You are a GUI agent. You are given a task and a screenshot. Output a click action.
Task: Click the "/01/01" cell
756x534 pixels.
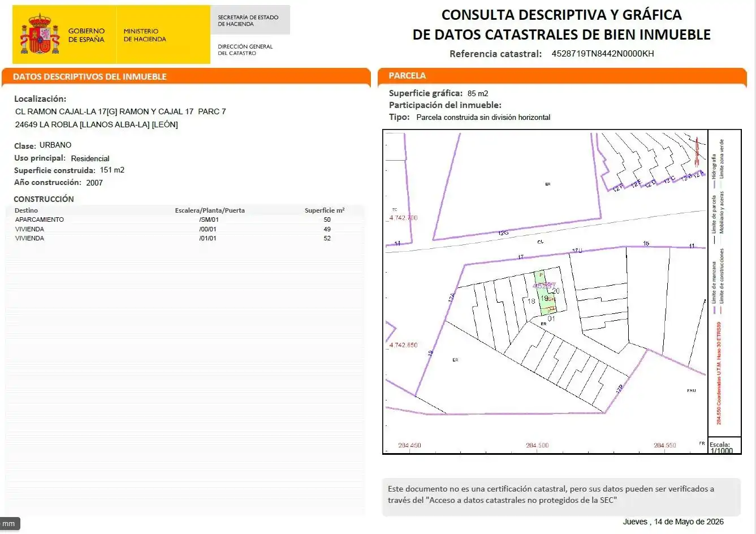click(208, 238)
